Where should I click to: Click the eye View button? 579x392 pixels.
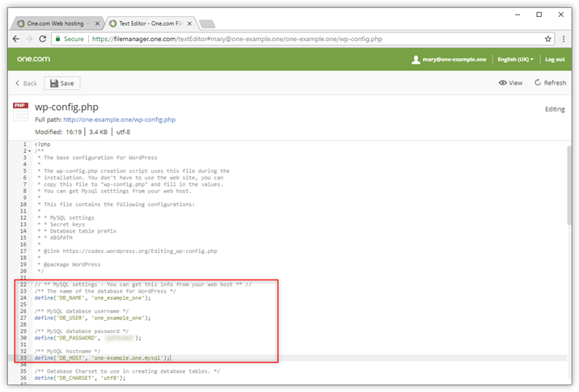510,82
